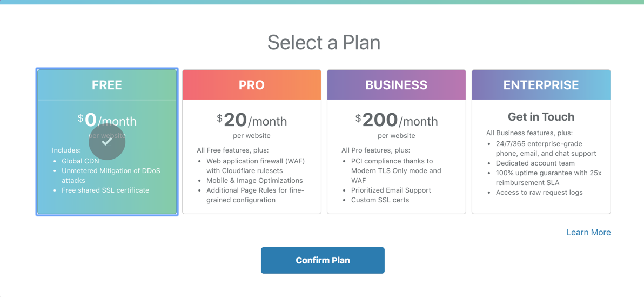
Task: Click the BUSINESS header banner
Action: [x=397, y=85]
